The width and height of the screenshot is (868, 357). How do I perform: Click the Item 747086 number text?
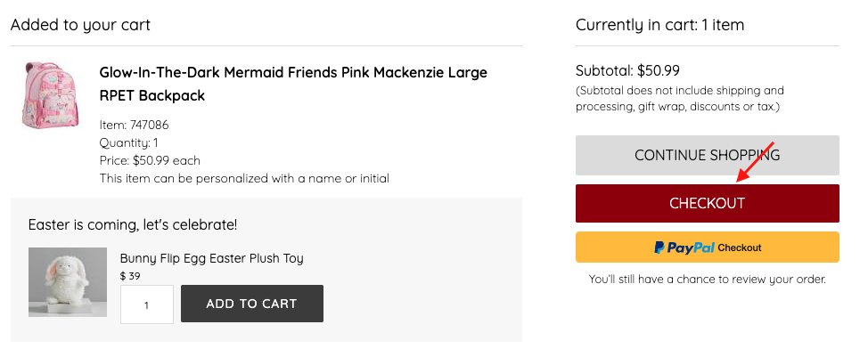[x=135, y=125]
